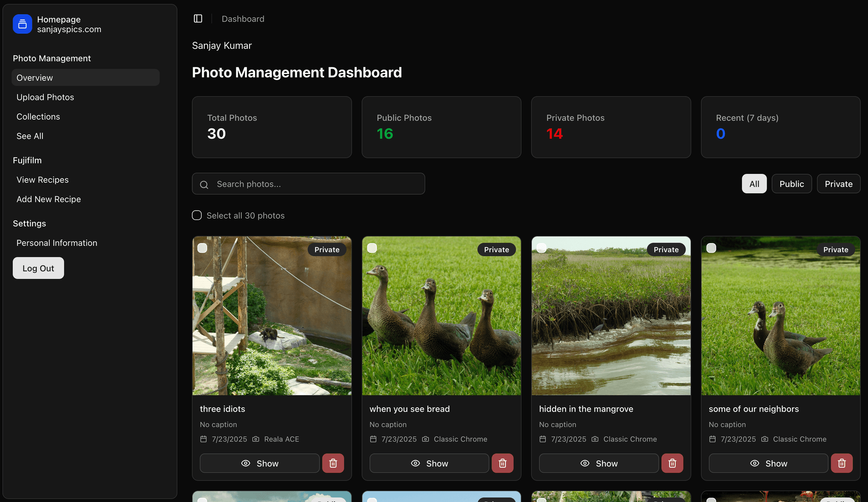Select checkbox on 'some of our neighbors' photo
Screen dimensions: 868x502
click(x=711, y=248)
